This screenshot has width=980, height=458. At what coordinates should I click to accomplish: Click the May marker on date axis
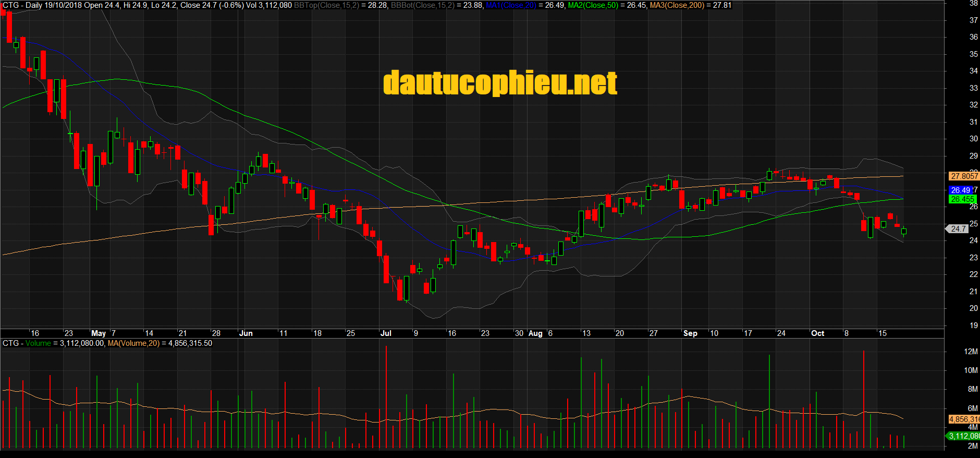[99, 333]
